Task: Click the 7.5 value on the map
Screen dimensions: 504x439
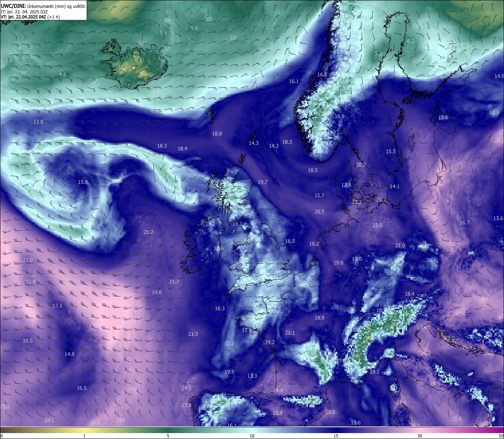Action: tap(233, 39)
